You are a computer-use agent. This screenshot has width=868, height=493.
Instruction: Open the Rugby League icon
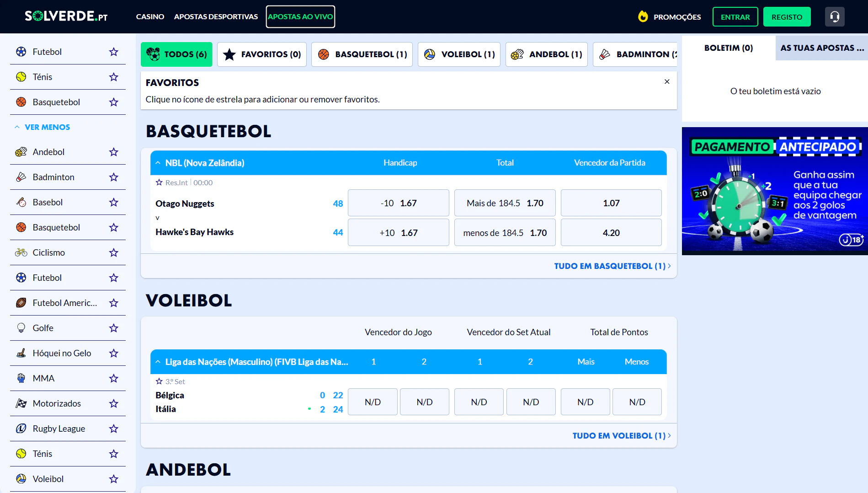[21, 429]
